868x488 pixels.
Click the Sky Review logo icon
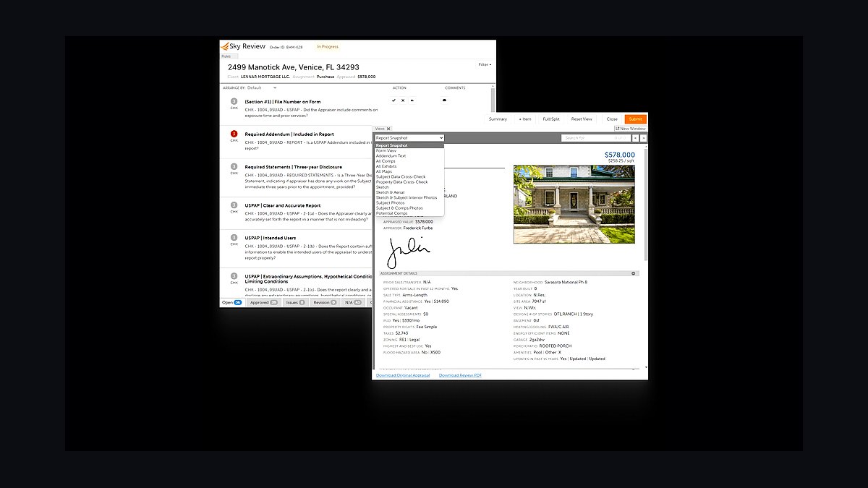click(x=224, y=46)
